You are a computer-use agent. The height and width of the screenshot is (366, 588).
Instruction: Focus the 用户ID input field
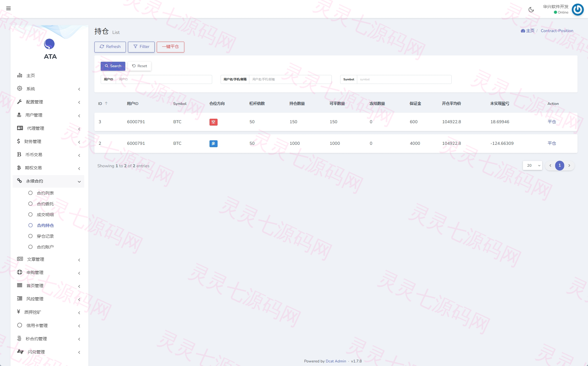coord(164,79)
